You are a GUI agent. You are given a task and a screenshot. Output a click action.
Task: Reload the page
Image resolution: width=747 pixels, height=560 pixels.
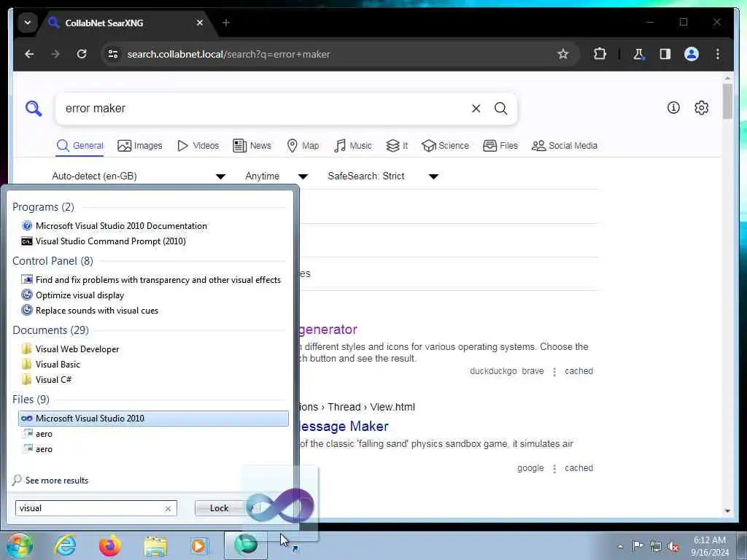point(82,54)
